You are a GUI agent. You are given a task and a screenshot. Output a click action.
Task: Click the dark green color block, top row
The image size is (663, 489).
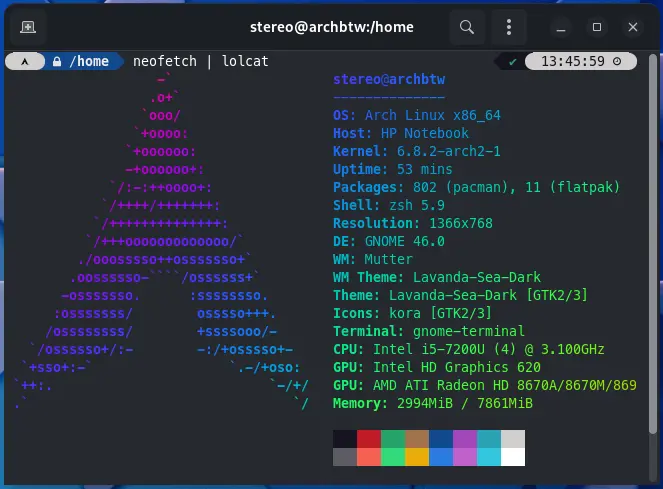coord(393,439)
